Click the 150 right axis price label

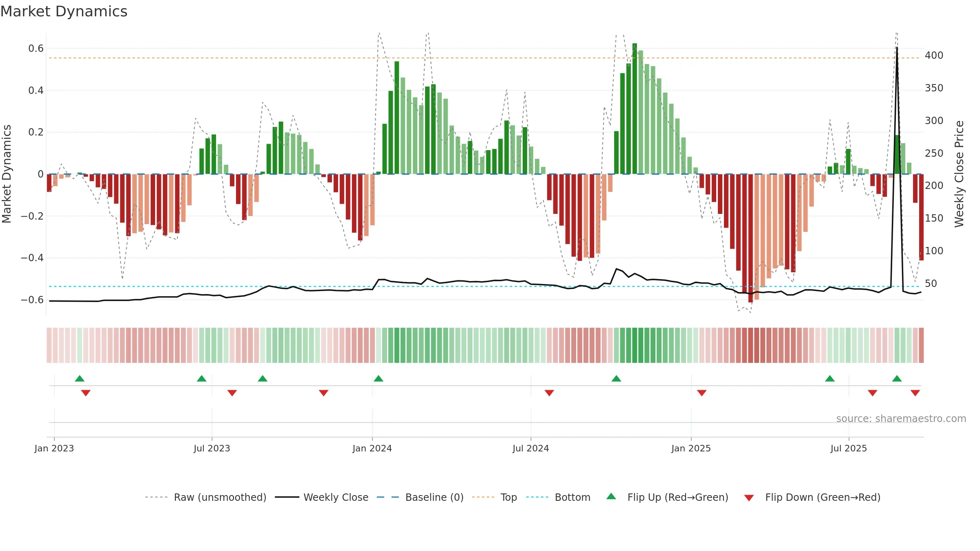934,218
